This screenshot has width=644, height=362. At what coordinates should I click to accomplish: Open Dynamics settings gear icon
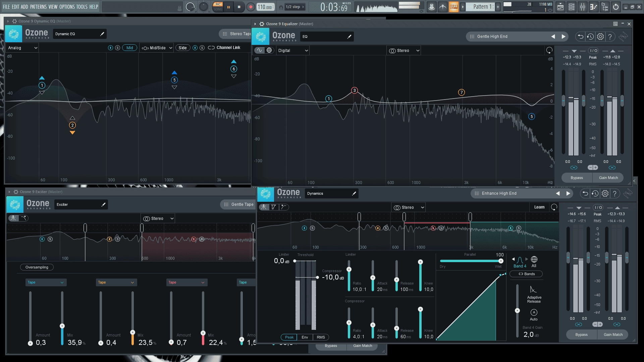click(605, 193)
